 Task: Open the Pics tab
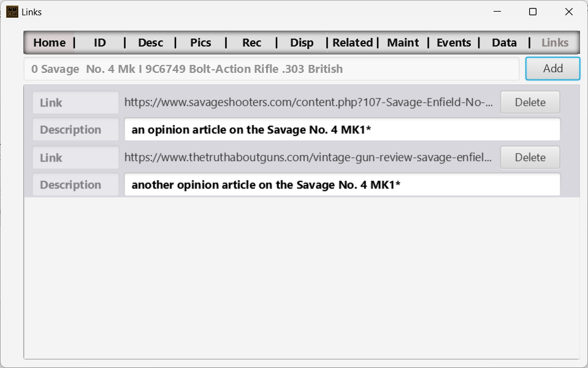point(200,43)
